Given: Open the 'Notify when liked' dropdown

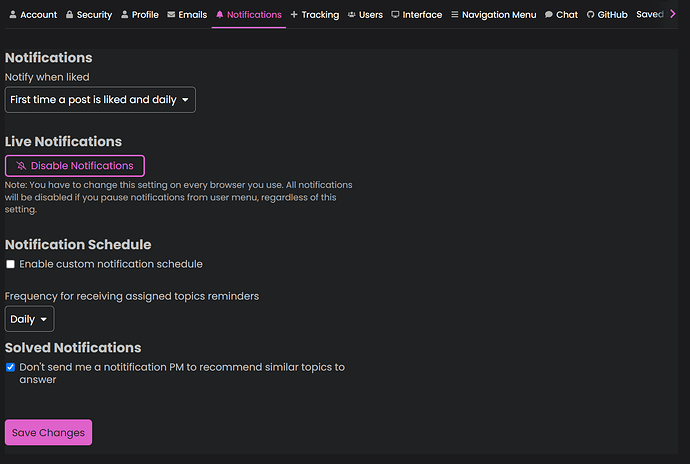Looking at the screenshot, I should (x=100, y=99).
